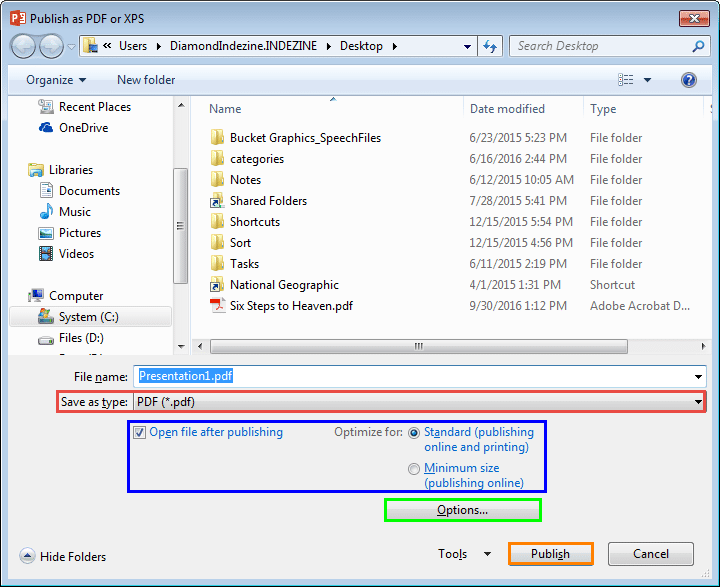Select National Geographic shortcut icon
Viewport: 720px width, 587px height.
[x=217, y=285]
